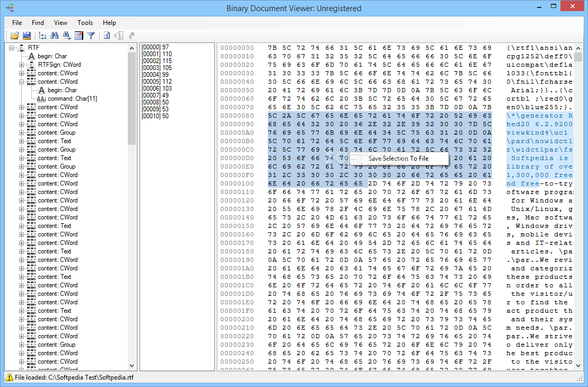
Task: Click the tree panel scrollbar thumb
Action: pos(131,98)
